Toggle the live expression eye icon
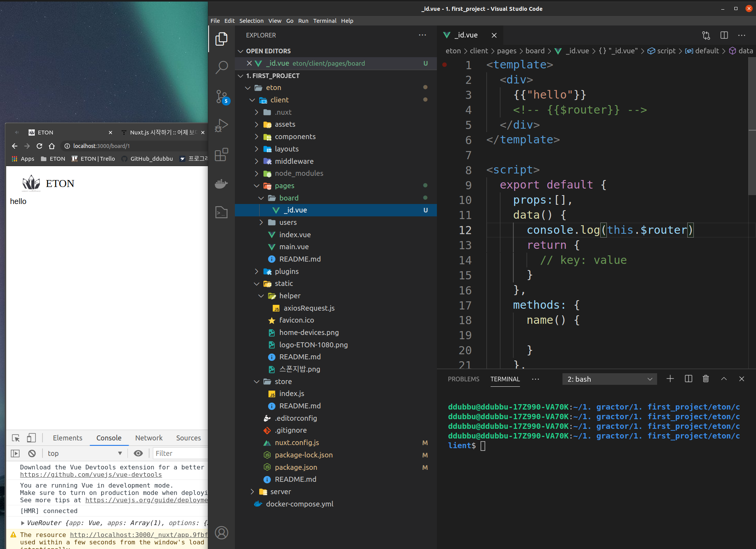The height and width of the screenshot is (549, 756). [138, 453]
